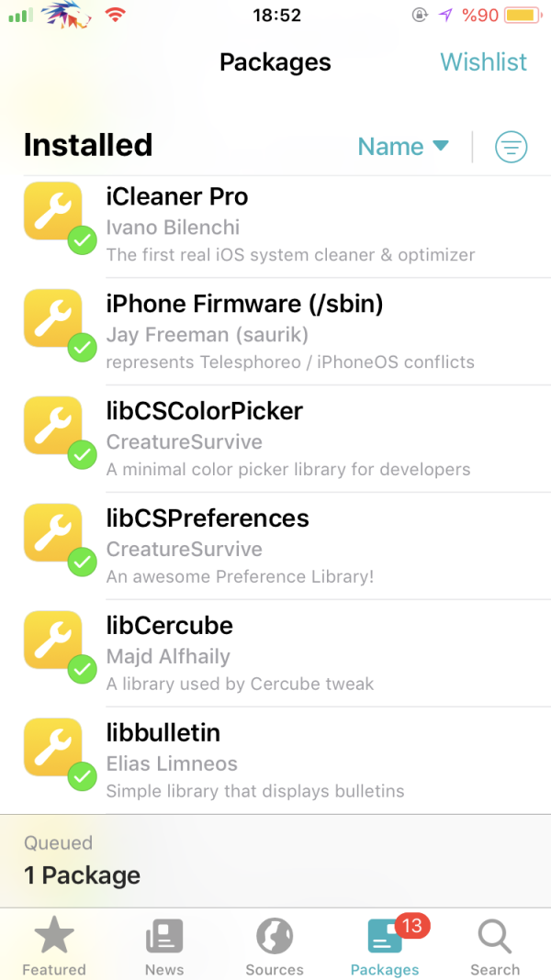Viewport: 551px width, 980px height.
Task: Tap the libCSPreferences green checkmark badge
Action: coord(83,562)
